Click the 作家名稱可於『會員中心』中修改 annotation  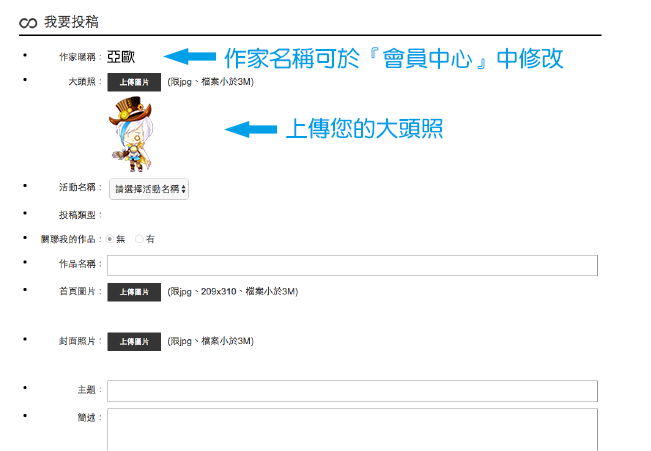[x=394, y=58]
